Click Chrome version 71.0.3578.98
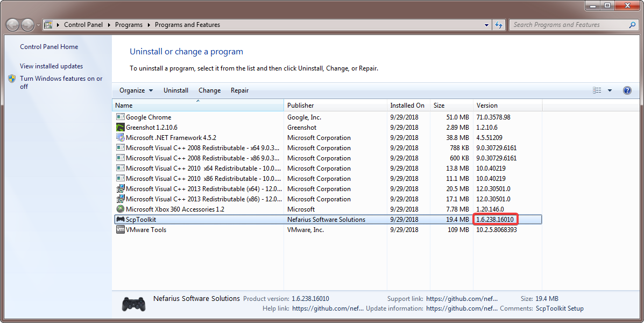The image size is (644, 323). tap(493, 117)
